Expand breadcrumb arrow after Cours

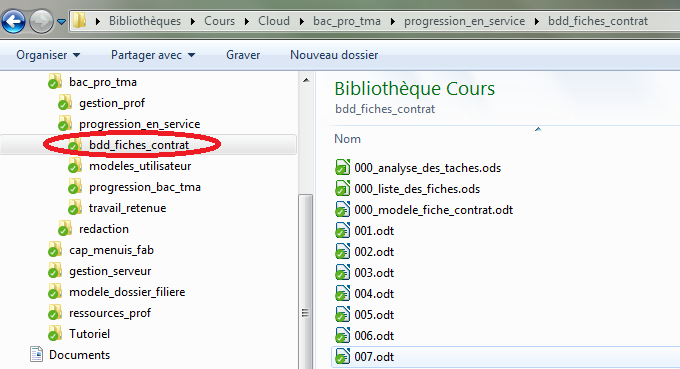point(246,21)
